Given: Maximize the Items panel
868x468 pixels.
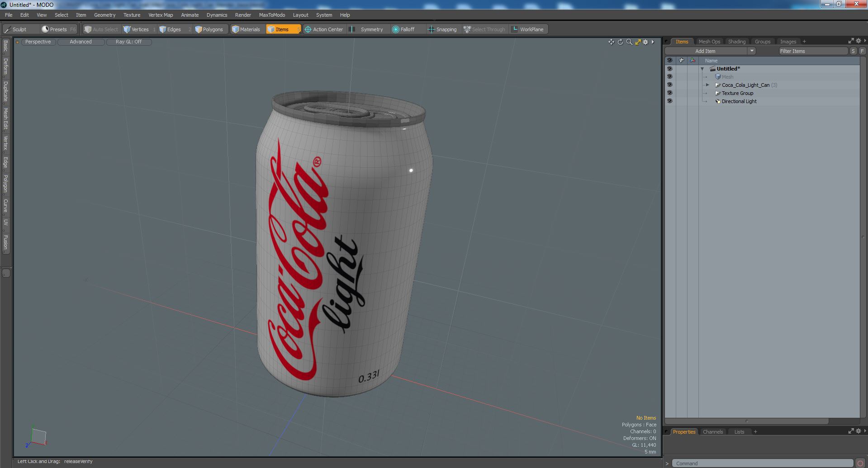Looking at the screenshot, I should tap(851, 41).
